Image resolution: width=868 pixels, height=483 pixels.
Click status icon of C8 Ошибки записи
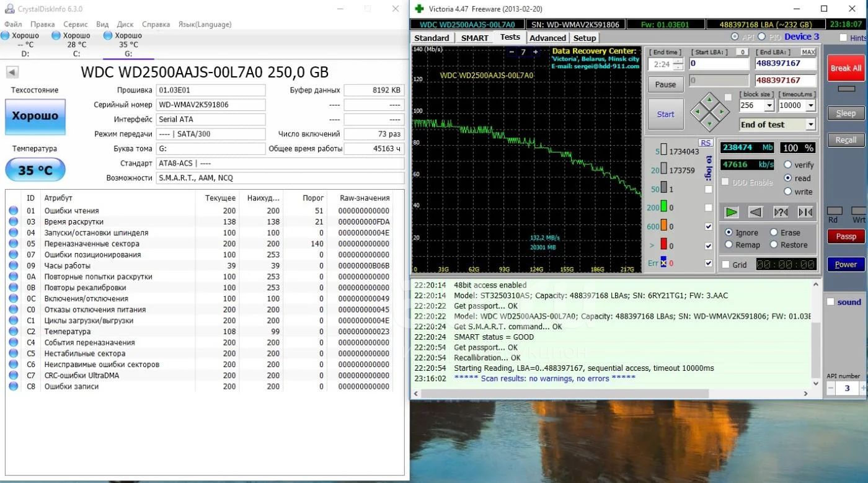pos(13,386)
